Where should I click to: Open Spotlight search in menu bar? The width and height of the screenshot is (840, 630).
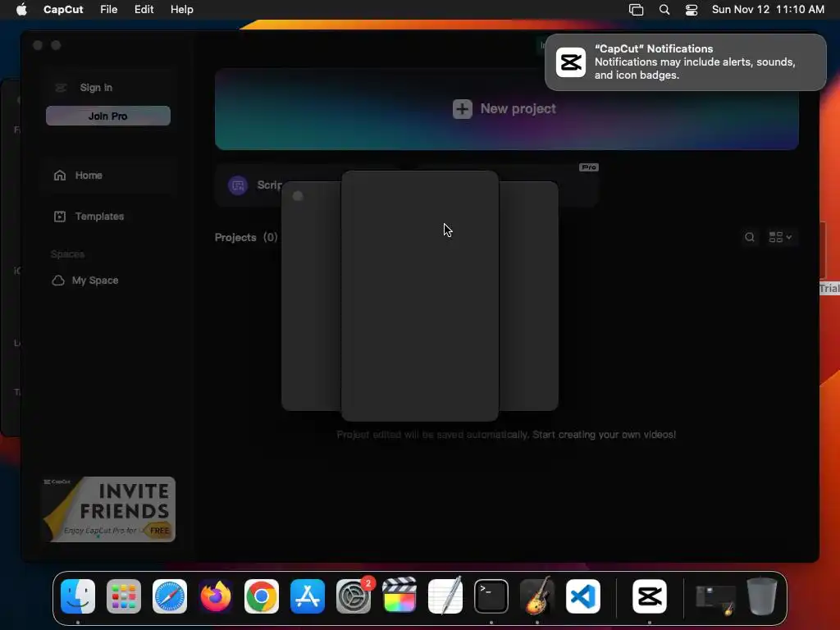(664, 10)
